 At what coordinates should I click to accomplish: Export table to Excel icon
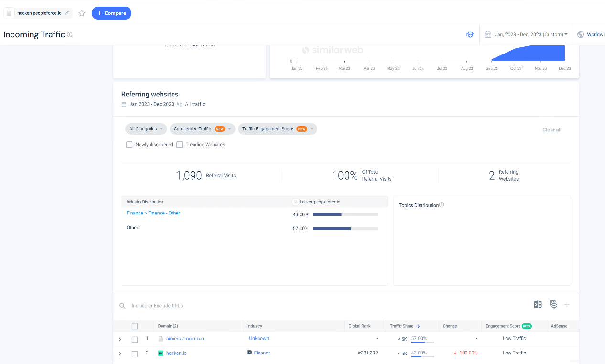(x=538, y=304)
